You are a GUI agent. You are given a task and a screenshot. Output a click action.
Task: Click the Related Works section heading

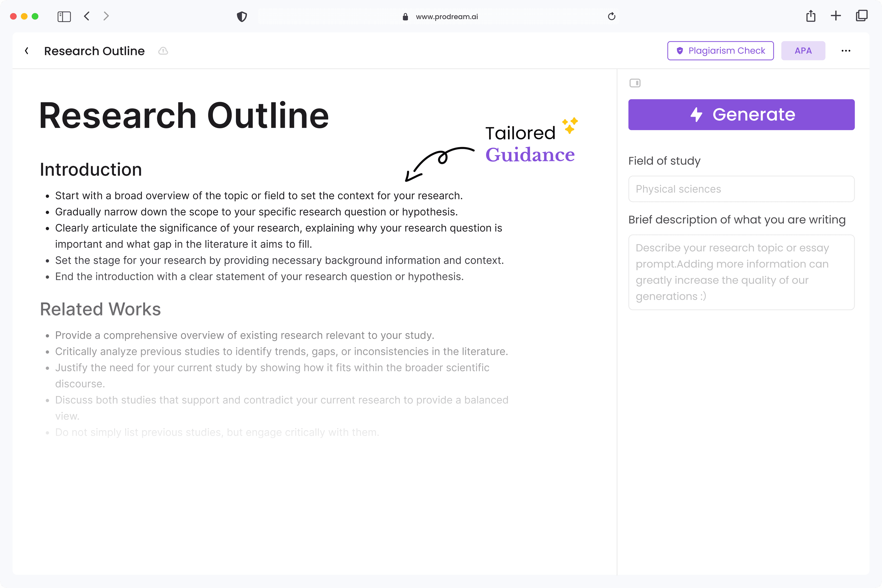(100, 309)
